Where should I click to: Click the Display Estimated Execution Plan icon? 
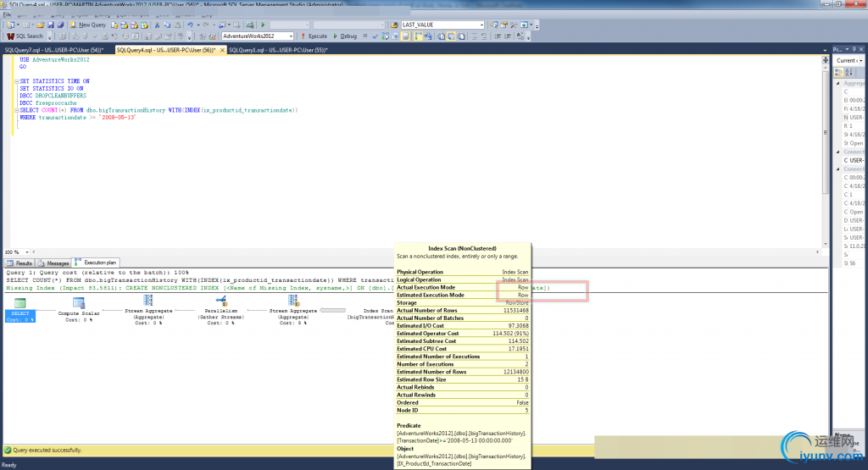(386, 36)
